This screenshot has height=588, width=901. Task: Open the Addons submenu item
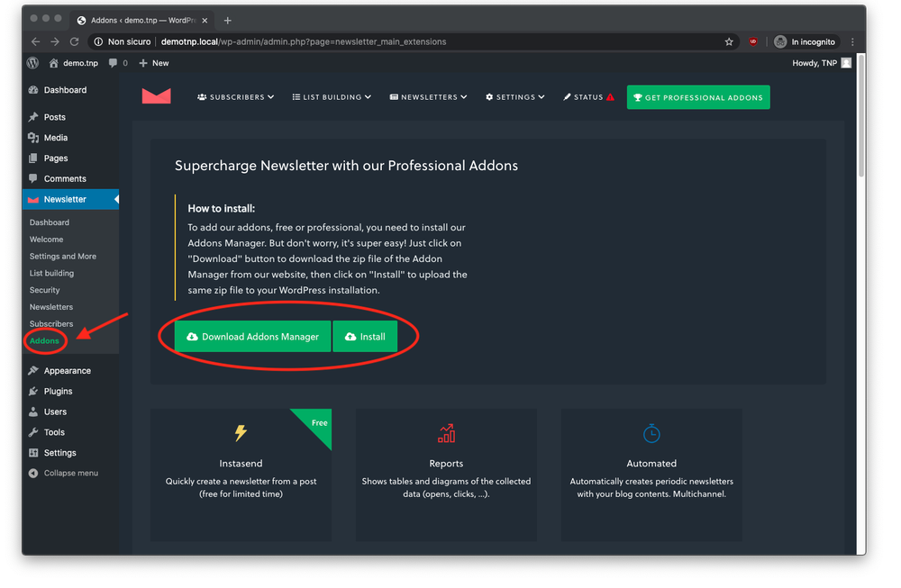(x=44, y=341)
